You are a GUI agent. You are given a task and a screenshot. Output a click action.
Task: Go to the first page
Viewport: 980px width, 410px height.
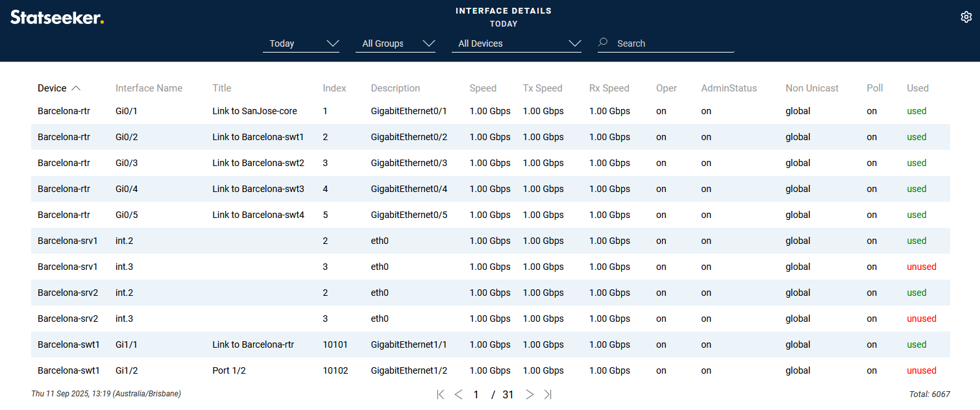441,394
